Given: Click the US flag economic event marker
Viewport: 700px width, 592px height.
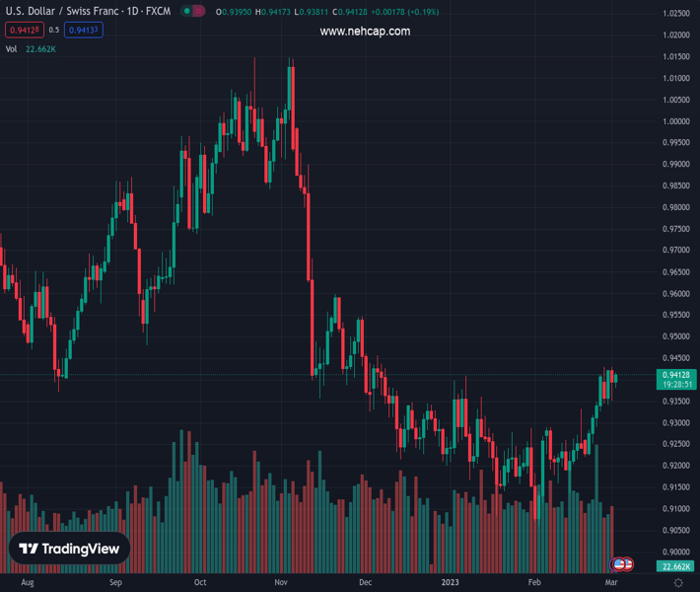Looking at the screenshot, I should click(620, 564).
